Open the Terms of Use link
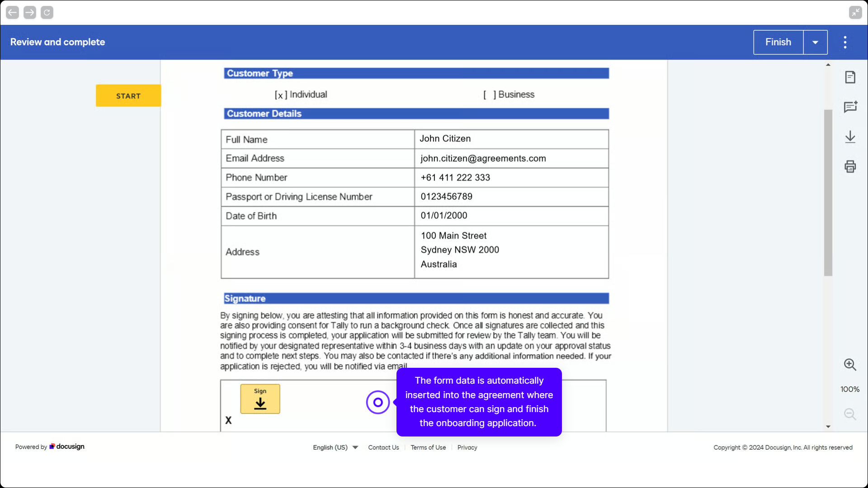 pos(428,447)
